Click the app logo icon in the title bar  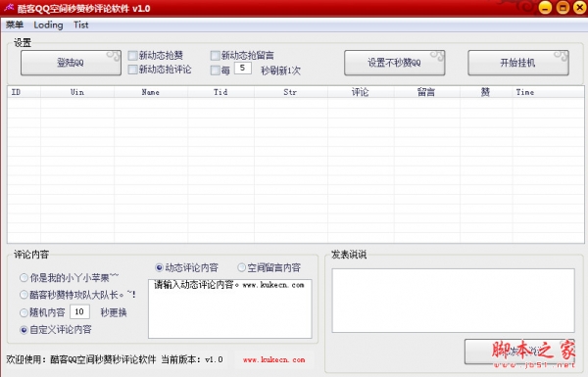point(9,8)
